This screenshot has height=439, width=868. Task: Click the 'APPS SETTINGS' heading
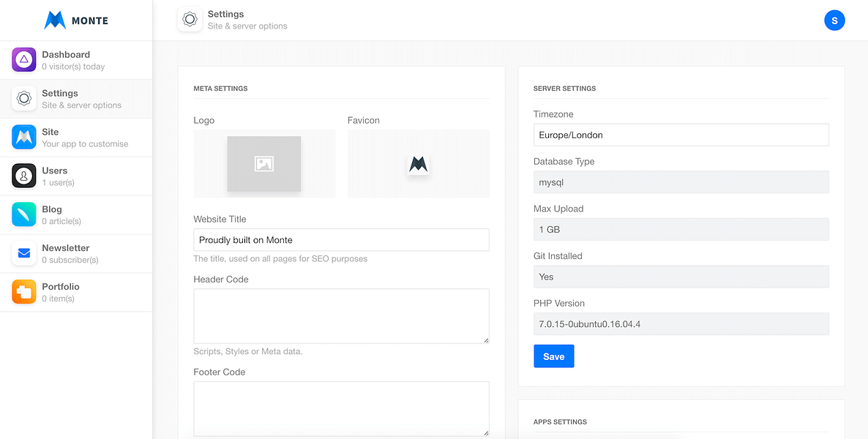[560, 422]
